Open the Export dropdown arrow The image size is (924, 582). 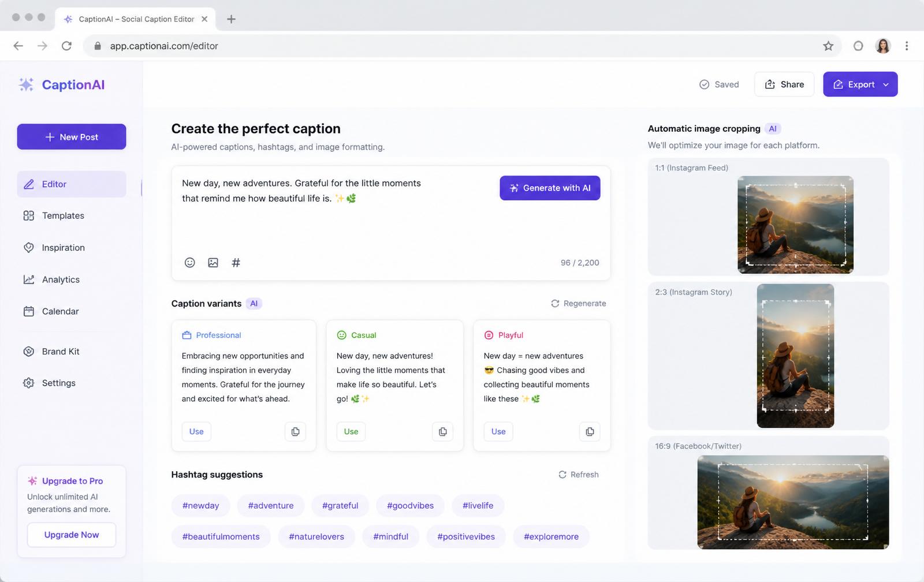[x=886, y=85]
